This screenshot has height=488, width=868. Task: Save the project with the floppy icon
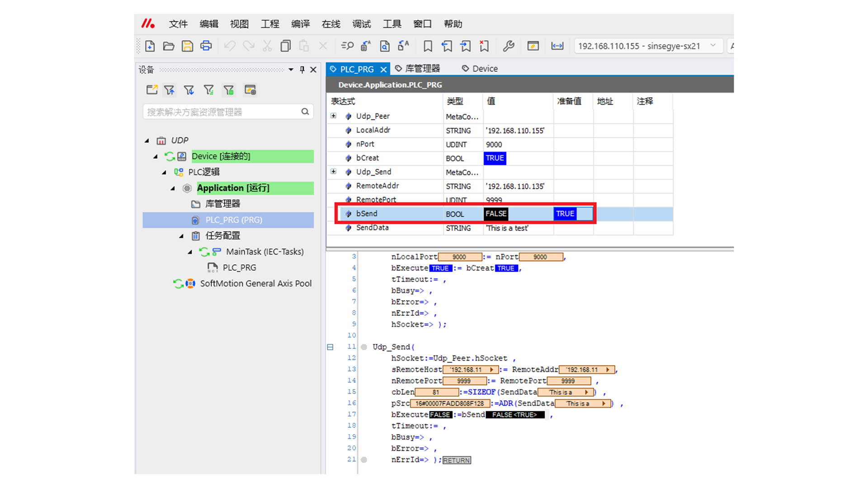[x=187, y=46]
